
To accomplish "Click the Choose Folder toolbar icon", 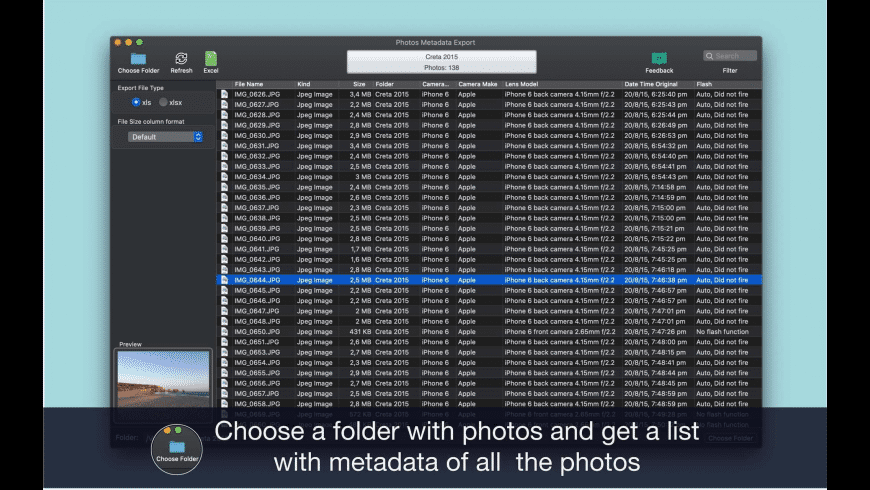I will coord(138,58).
